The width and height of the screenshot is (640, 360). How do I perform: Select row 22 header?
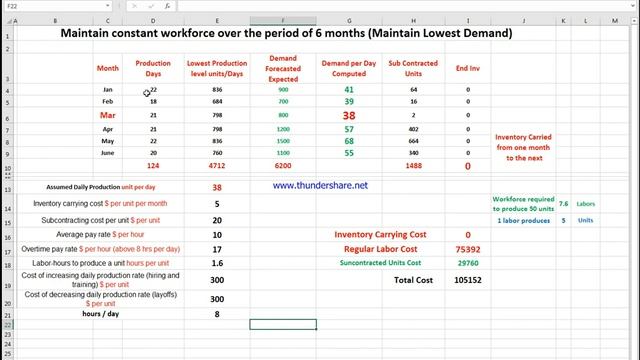click(7, 325)
